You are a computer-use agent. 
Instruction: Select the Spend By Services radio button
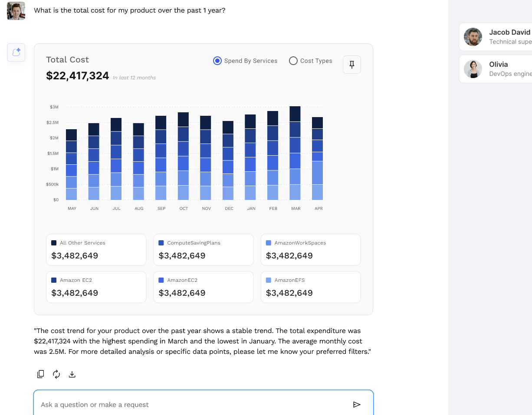pyautogui.click(x=217, y=61)
